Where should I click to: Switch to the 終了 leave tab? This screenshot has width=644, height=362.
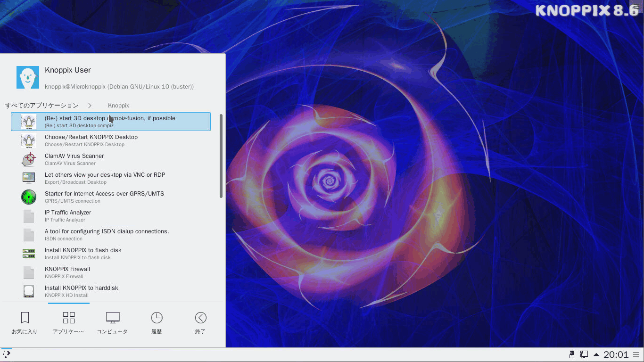(200, 323)
